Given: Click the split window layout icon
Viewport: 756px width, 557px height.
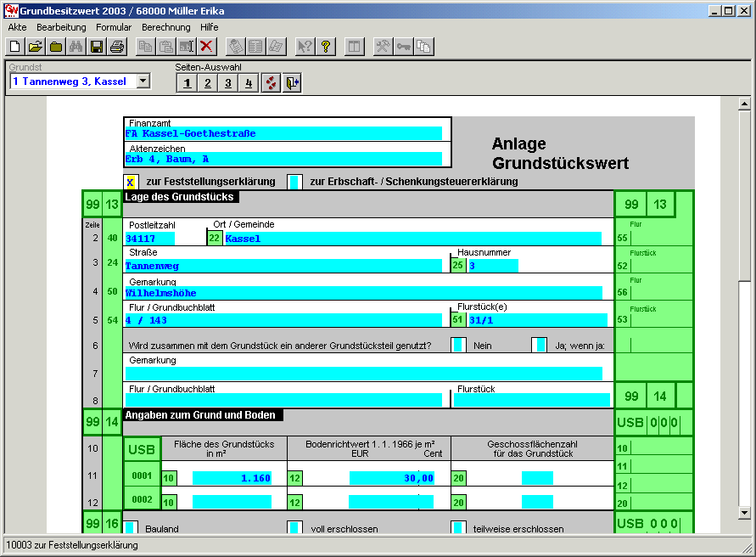Looking at the screenshot, I should coord(355,47).
